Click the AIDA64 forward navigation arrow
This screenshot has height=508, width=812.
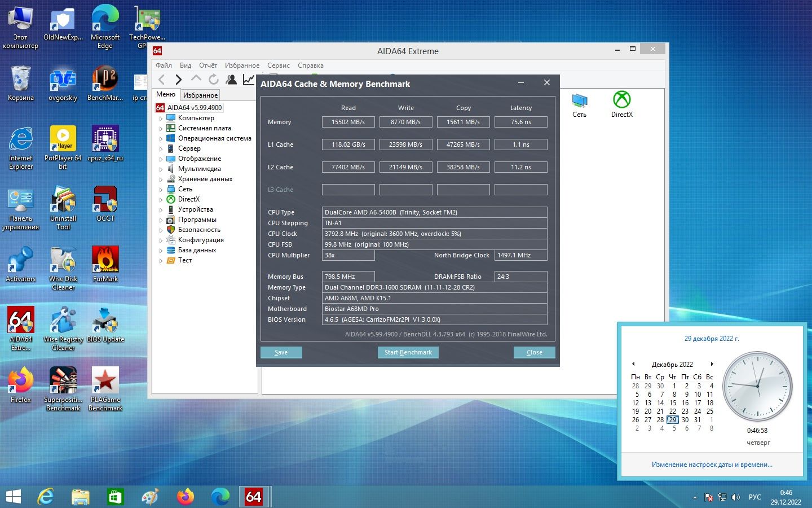tap(178, 80)
